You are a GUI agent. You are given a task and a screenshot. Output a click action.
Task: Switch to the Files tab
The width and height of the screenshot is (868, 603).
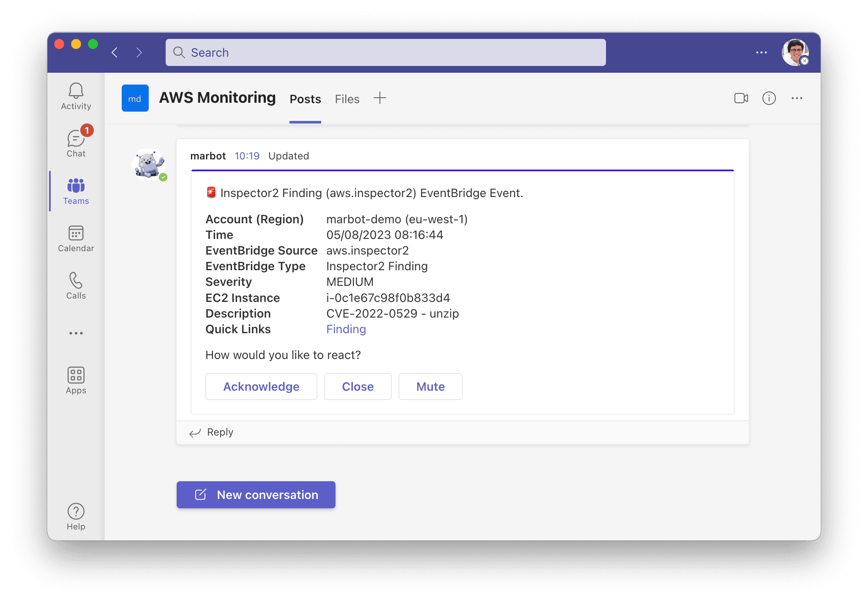347,99
